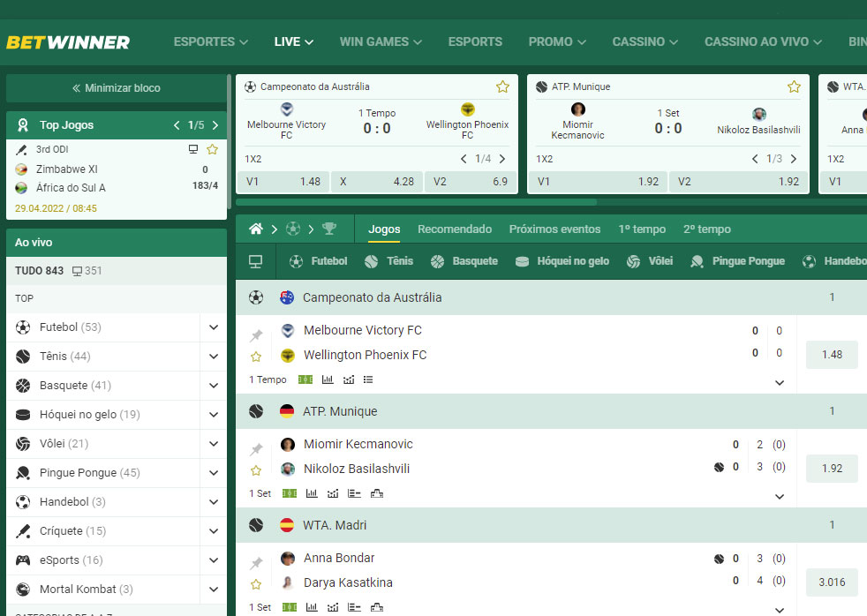Open the ESPORTES dropdown menu
The height and width of the screenshot is (616, 867).
click(211, 42)
